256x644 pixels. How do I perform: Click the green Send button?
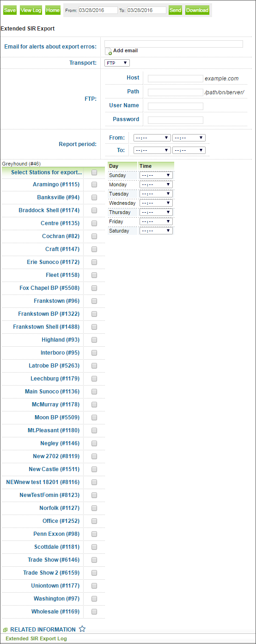click(x=175, y=10)
